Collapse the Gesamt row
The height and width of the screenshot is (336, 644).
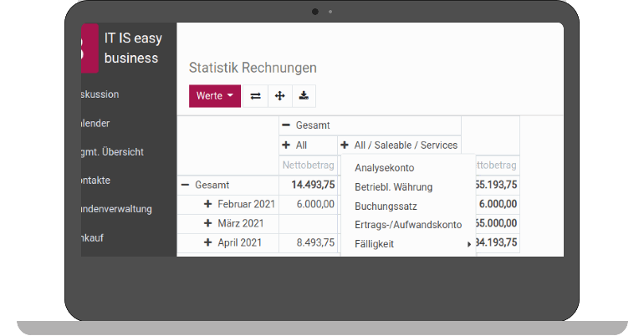click(185, 185)
